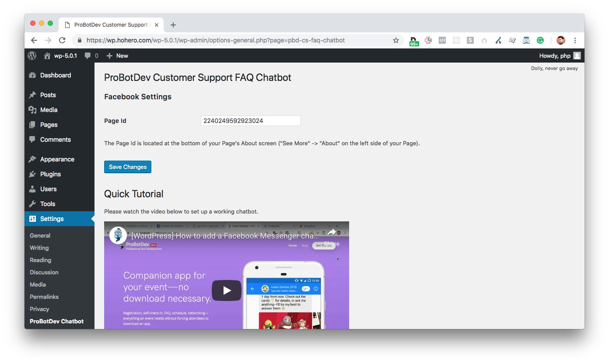This screenshot has height=364, width=609.
Task: Close the ProBotDev Customer Support tab
Action: [x=157, y=25]
